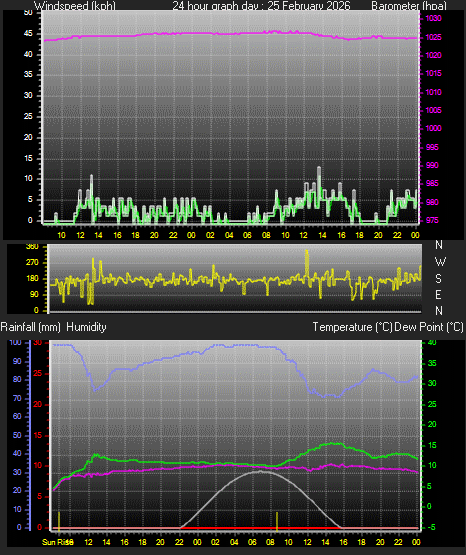
Task: Select the 1030 value on the barometer axis
Action: tap(433, 18)
